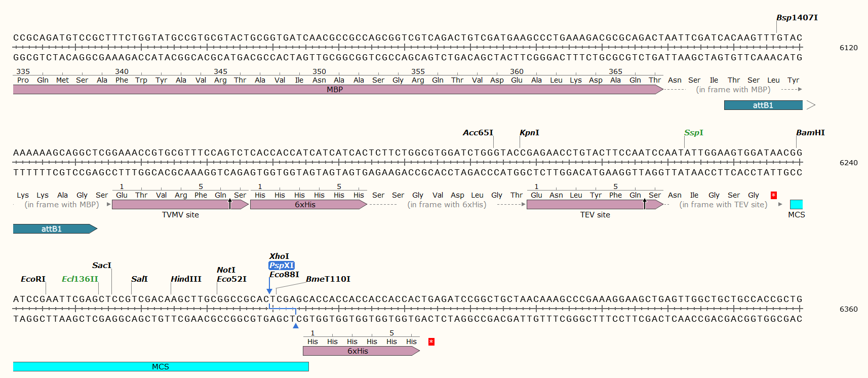Select the MBP feature arrow
The image size is (868, 378).
click(334, 90)
